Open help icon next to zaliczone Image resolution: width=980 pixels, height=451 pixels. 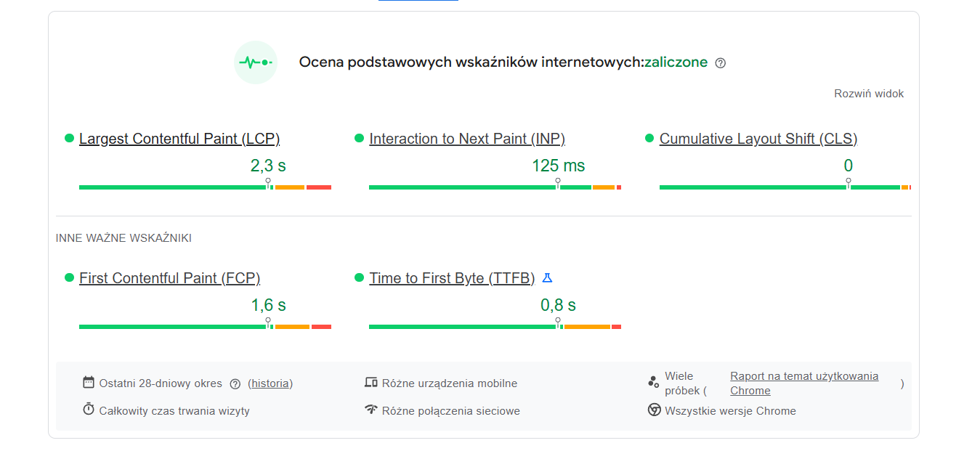(x=721, y=63)
